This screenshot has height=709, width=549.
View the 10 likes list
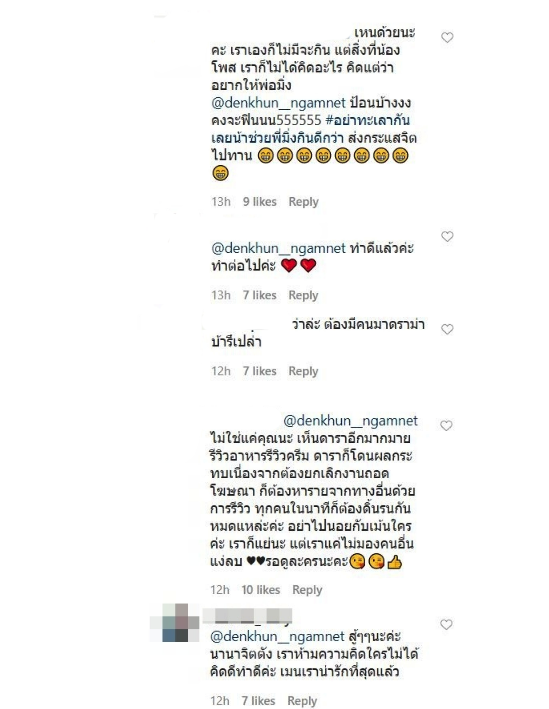tap(261, 590)
